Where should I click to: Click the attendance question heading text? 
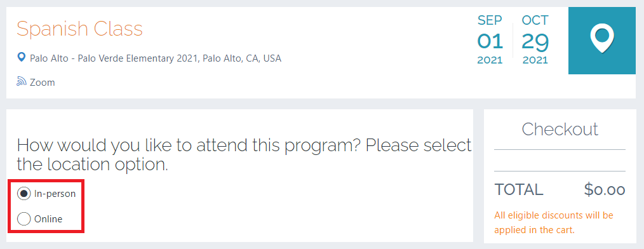pos(244,156)
